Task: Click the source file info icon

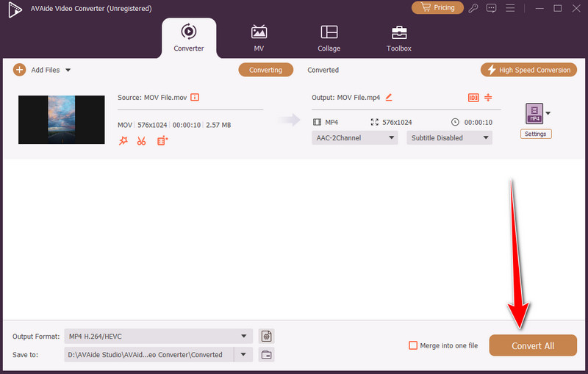Action: (x=196, y=97)
